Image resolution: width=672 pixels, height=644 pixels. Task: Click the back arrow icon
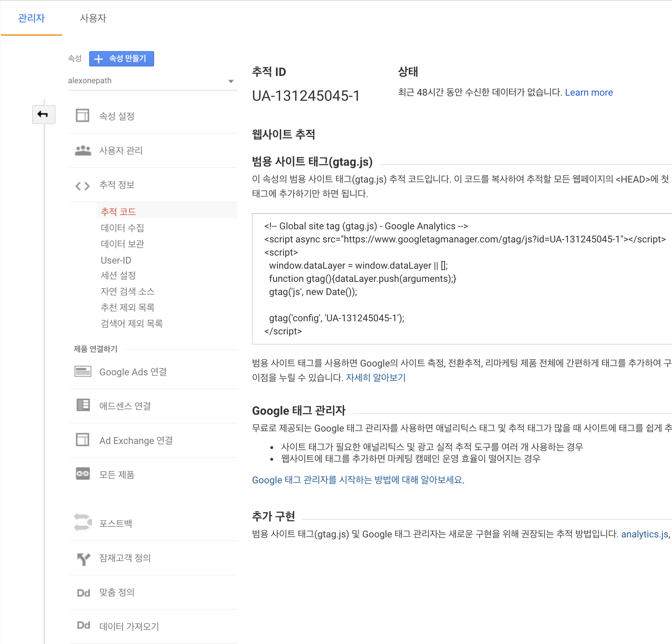43,115
